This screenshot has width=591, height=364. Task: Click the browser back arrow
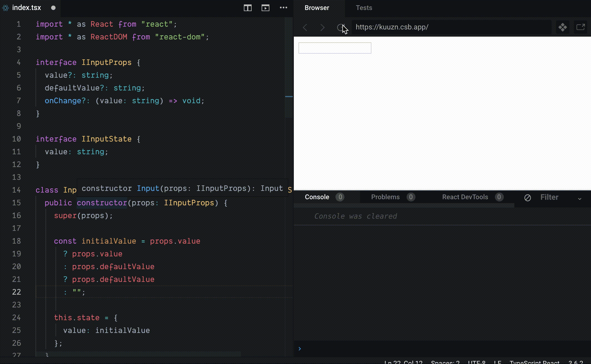tap(305, 27)
